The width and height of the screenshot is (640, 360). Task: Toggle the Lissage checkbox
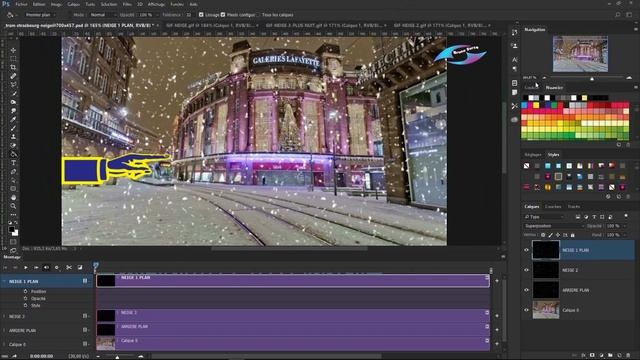point(201,15)
